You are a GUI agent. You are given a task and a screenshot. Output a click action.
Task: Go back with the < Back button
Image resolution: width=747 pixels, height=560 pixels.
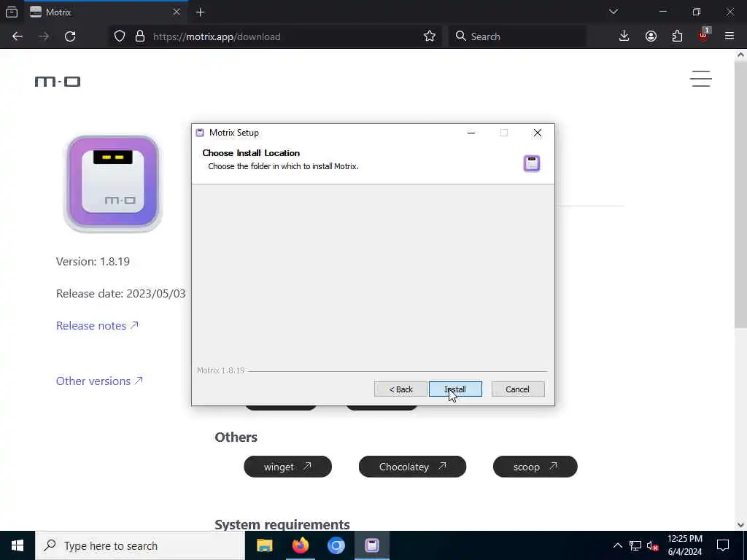pyautogui.click(x=400, y=389)
